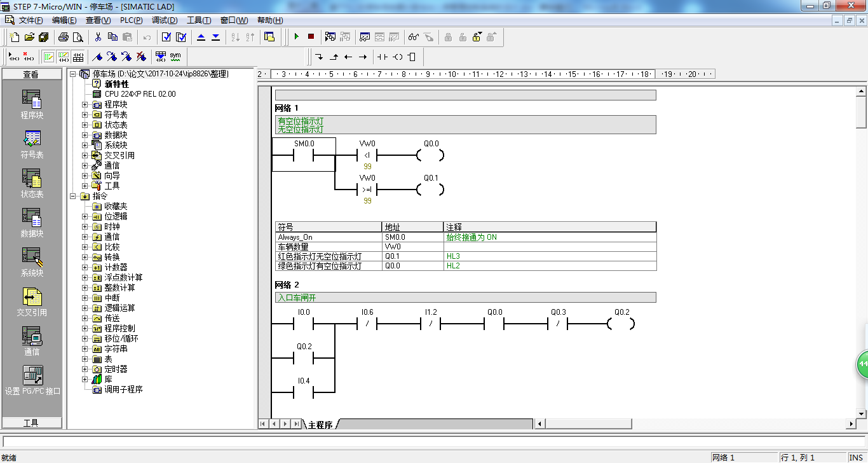Image resolution: width=868 pixels, height=463 pixels.
Task: Open 交叉引用 in the navigation bar
Action: [32, 302]
